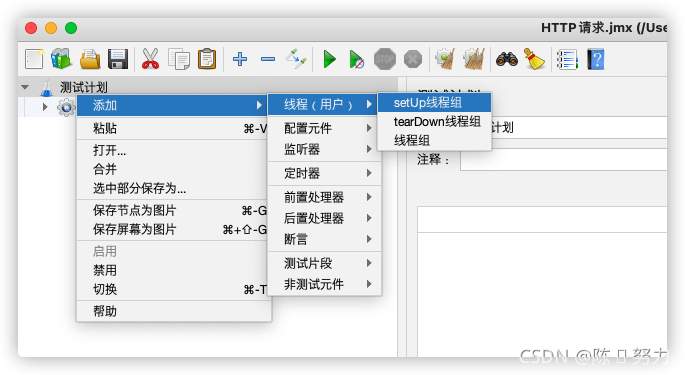Select tearDown线程组 menu item
Screen dimensions: 685x375
[x=435, y=122]
